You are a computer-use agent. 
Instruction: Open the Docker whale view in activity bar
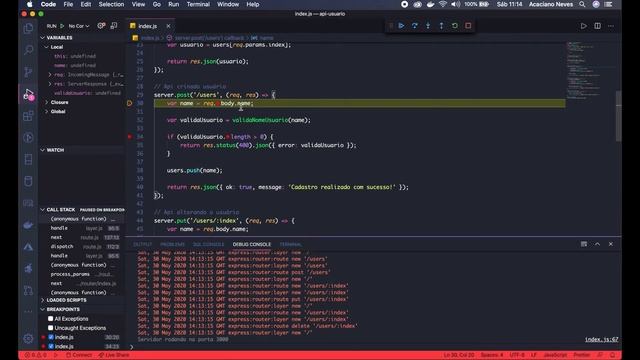point(28,225)
